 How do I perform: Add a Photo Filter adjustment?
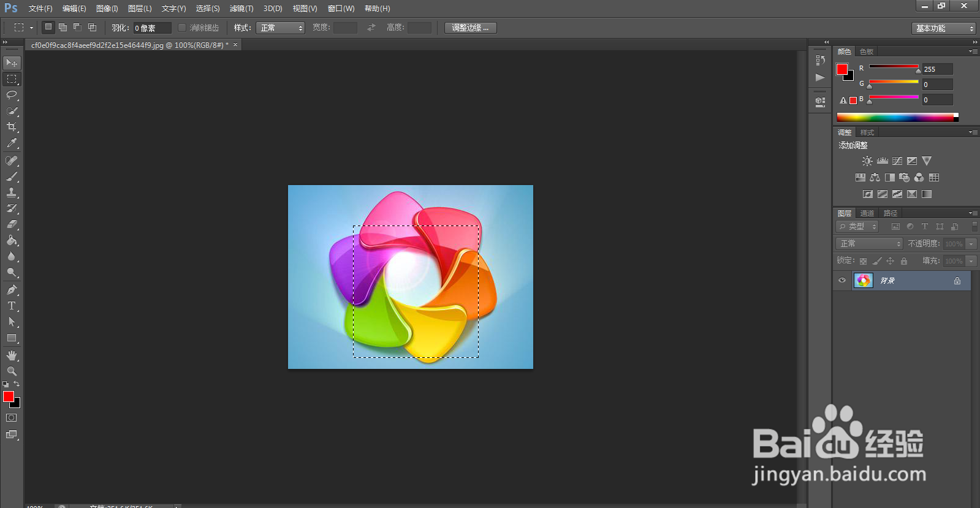[905, 178]
